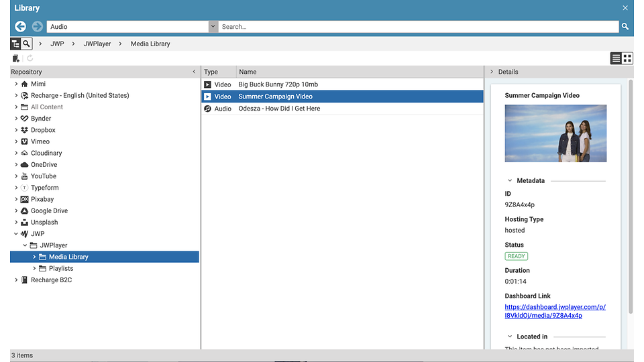The image size is (644, 362).
Task: Click the Unsplash icon in repository
Action: [x=25, y=222]
